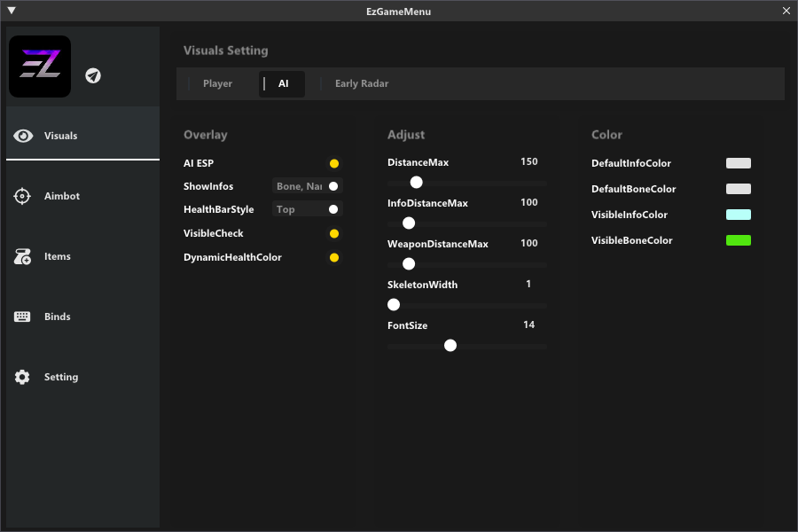Image resolution: width=798 pixels, height=532 pixels.
Task: Click the SkeletonWidth value 1
Action: pyautogui.click(x=528, y=284)
